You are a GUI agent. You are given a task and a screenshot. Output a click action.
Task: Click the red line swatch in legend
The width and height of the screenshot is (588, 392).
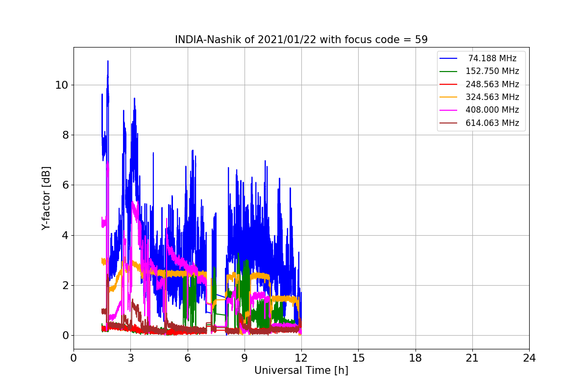click(x=448, y=84)
